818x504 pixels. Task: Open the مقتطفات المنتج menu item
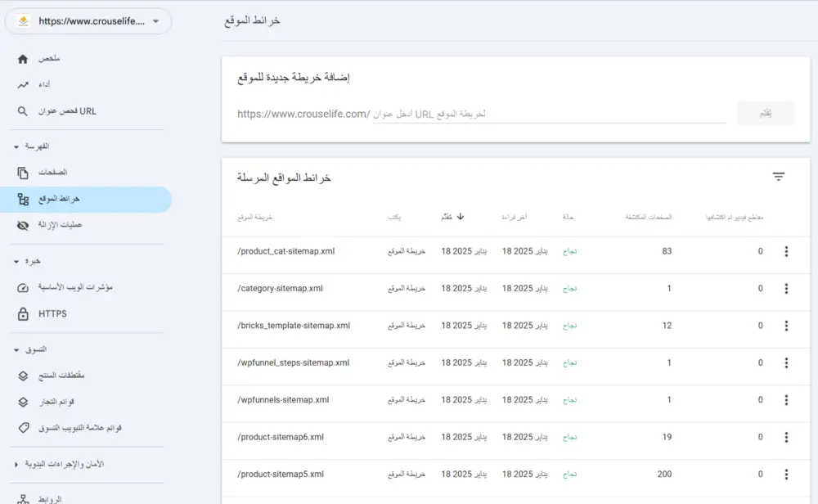coord(21,376)
